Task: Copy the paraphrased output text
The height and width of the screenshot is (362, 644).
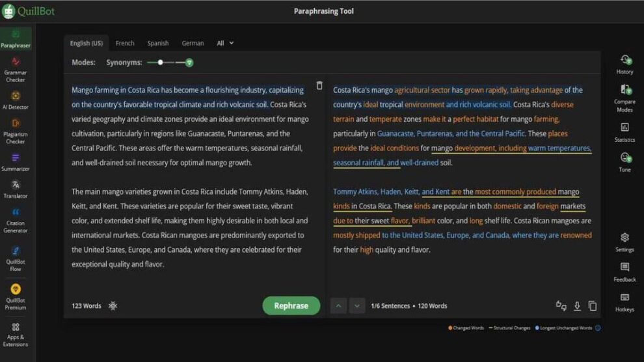Action: coord(592,306)
